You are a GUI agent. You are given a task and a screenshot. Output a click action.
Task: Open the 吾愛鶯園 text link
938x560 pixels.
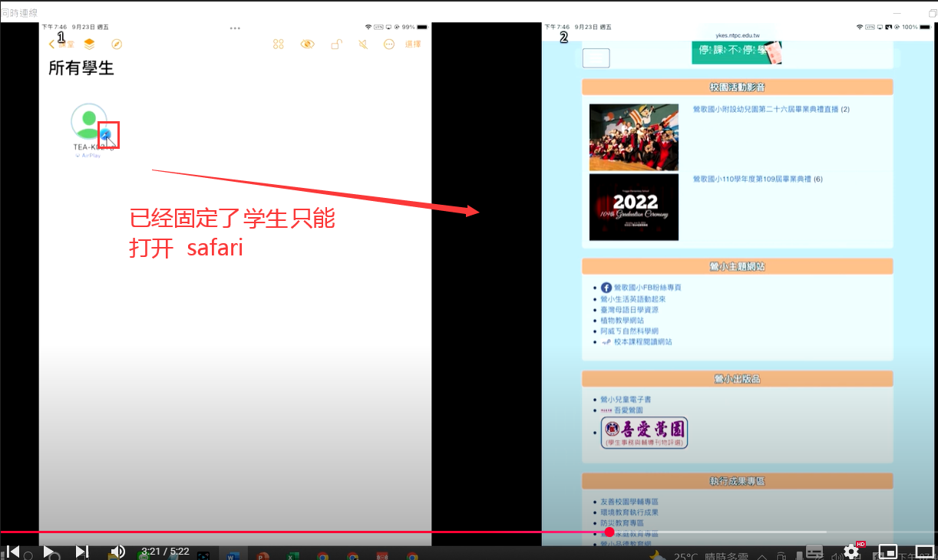click(x=629, y=410)
